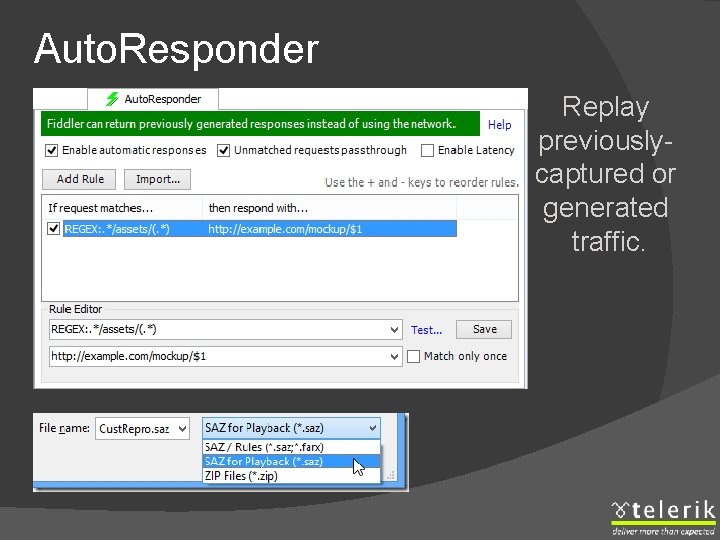Click the dialog resize grip icon
Image resolution: width=720 pixels, height=540 pixels.
[x=391, y=476]
